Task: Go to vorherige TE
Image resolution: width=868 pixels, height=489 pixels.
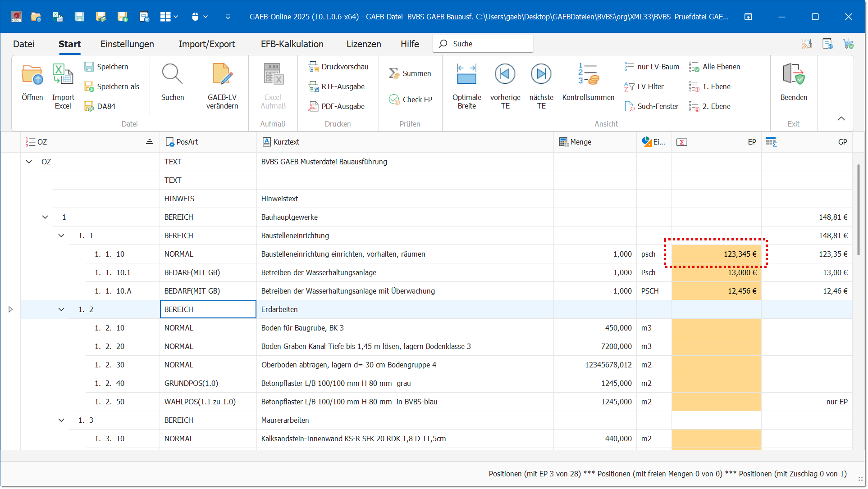Action: click(x=505, y=75)
